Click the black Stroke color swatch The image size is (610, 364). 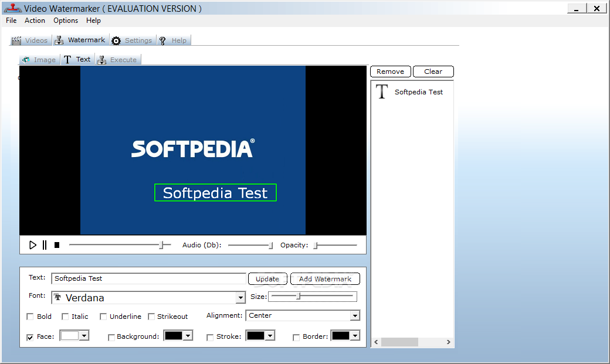click(256, 335)
